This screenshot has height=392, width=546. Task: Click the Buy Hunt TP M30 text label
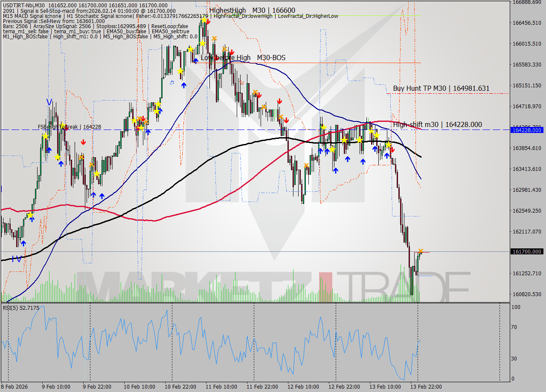point(441,88)
